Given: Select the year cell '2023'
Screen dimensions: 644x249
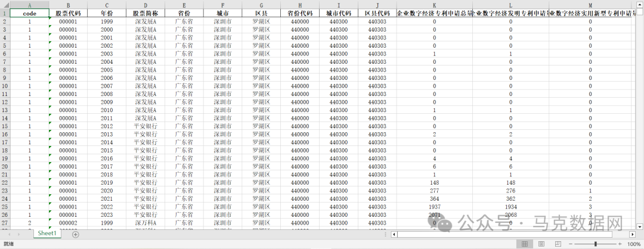Looking at the screenshot, I should tap(107, 215).
